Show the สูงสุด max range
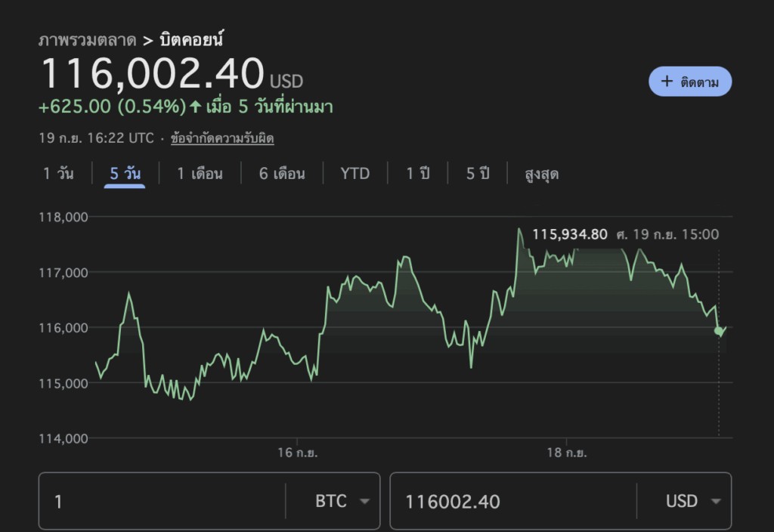 tap(541, 175)
